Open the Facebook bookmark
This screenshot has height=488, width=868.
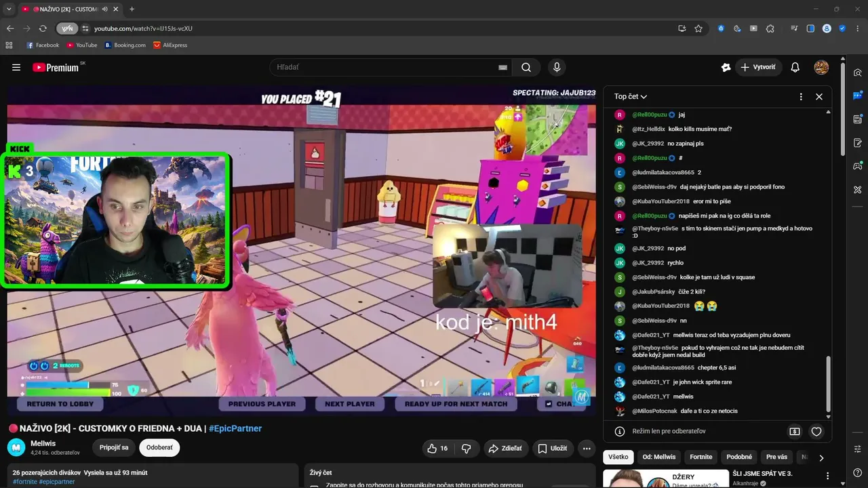[43, 45]
